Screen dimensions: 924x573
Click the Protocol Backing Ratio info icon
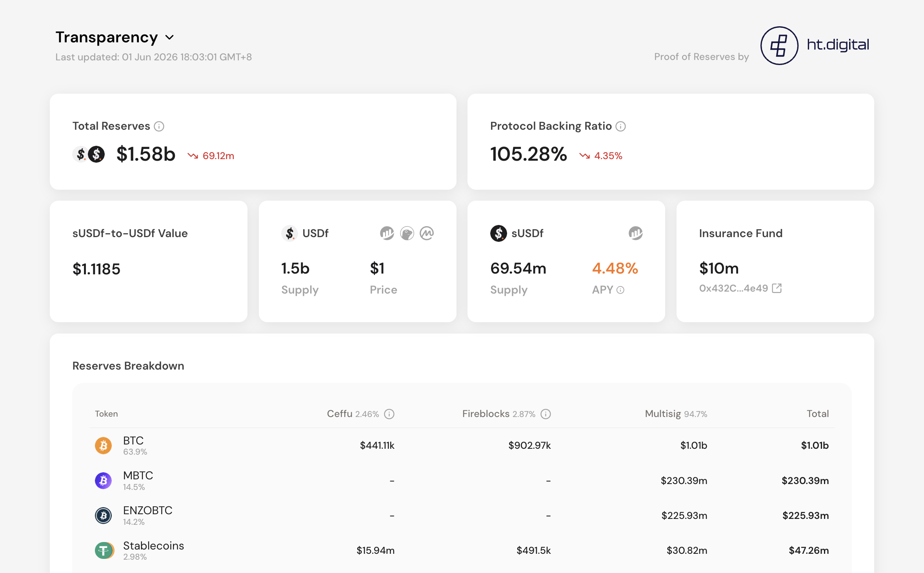coord(620,126)
